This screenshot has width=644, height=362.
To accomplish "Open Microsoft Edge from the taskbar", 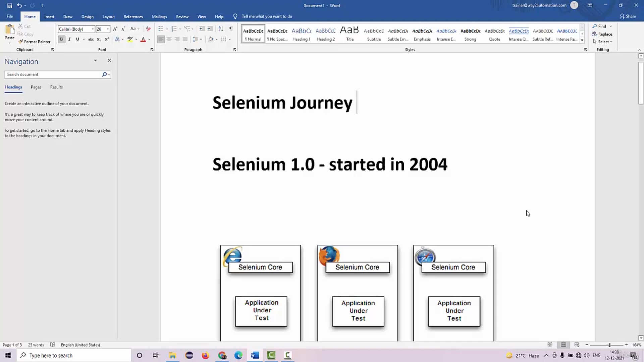I will tap(238, 355).
